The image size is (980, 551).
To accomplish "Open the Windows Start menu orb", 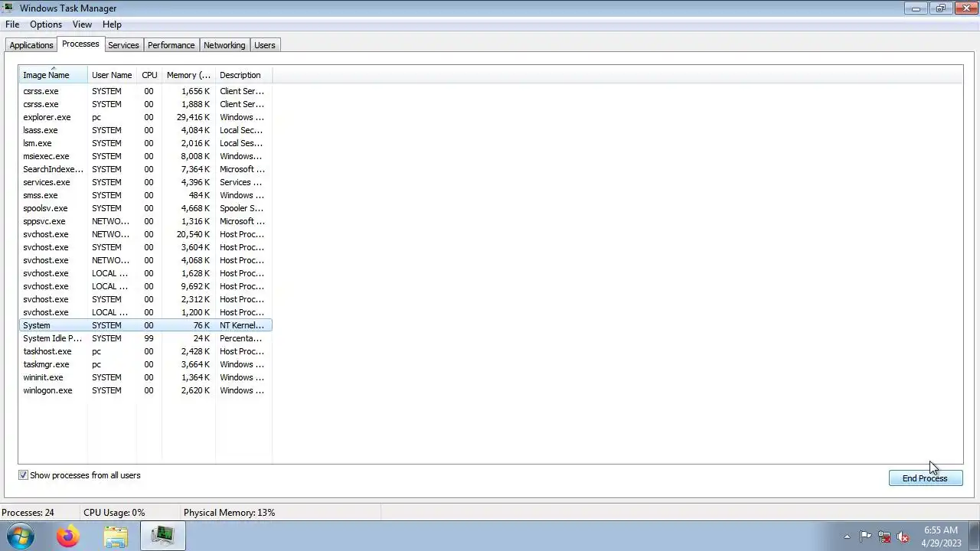I will (x=21, y=536).
